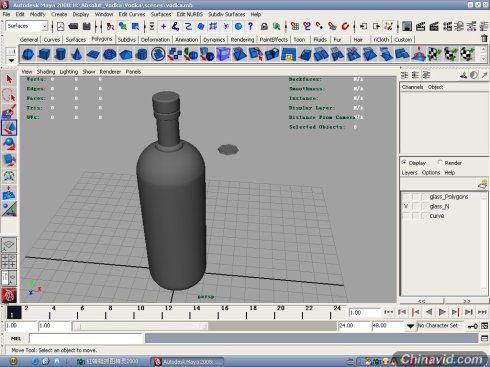Open the File menu
This screenshot has width=490, height=367.
coord(6,14)
